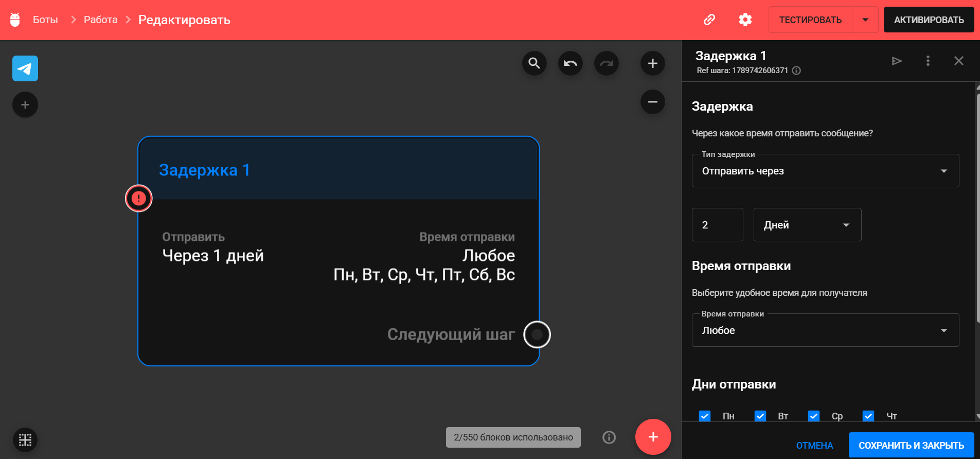Click the Редактировать page title
980x459 pixels.
[x=184, y=20]
